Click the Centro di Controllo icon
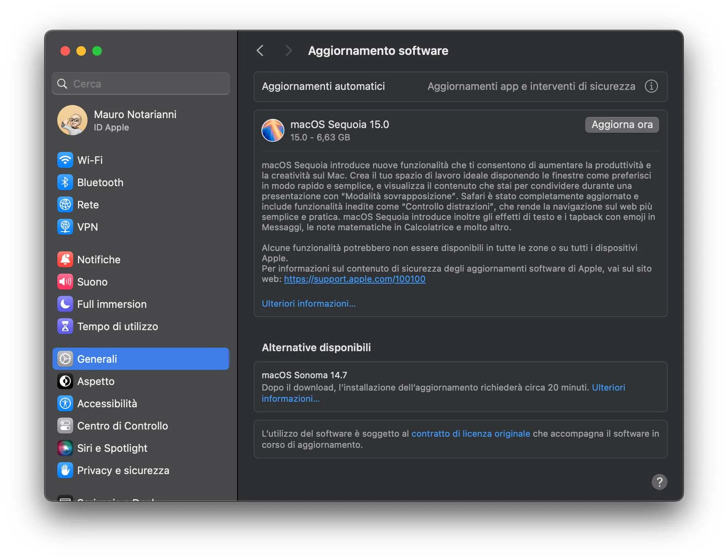The image size is (728, 560). [65, 426]
